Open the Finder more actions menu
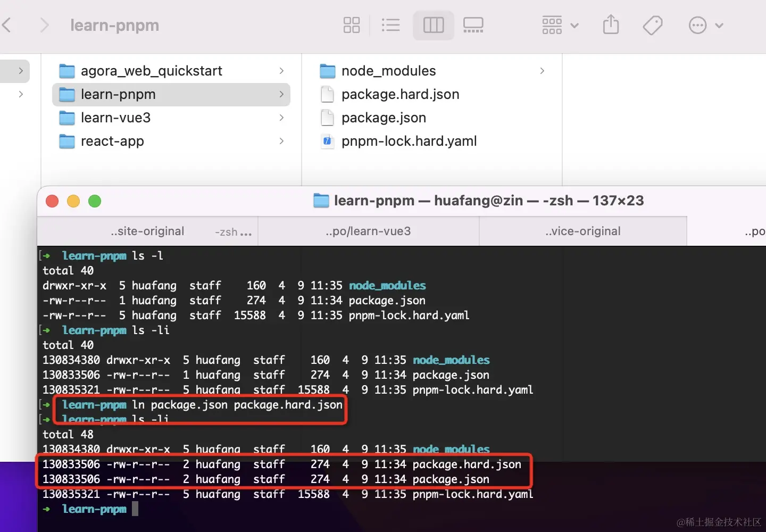This screenshot has height=532, width=766. [706, 25]
